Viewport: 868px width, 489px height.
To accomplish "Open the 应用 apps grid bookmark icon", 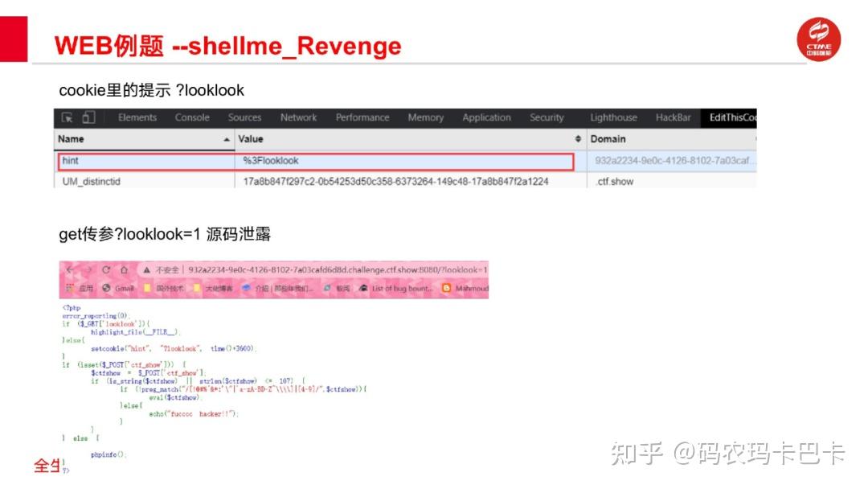I will pyautogui.click(x=70, y=288).
